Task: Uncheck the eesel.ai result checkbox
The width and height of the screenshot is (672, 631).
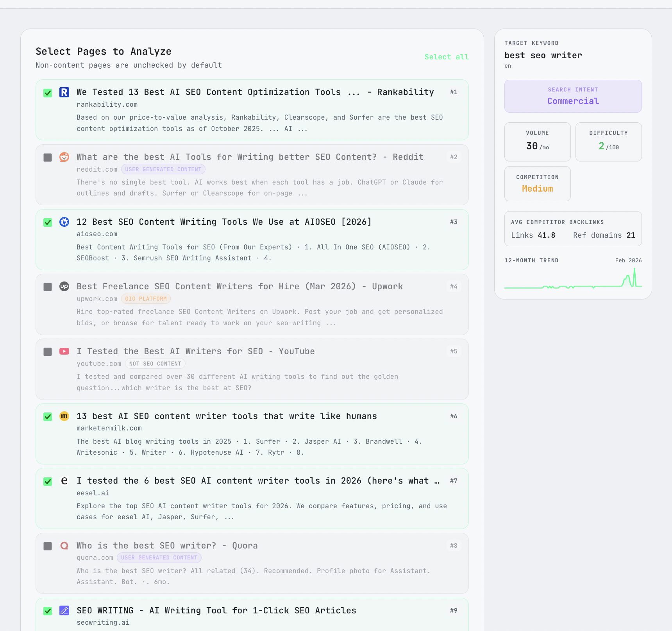Action: click(x=48, y=482)
